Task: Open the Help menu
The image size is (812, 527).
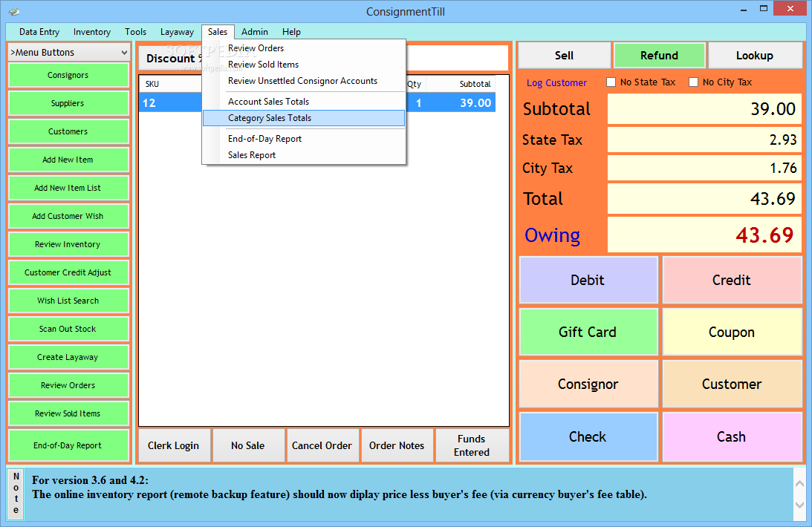Action: 291,32
